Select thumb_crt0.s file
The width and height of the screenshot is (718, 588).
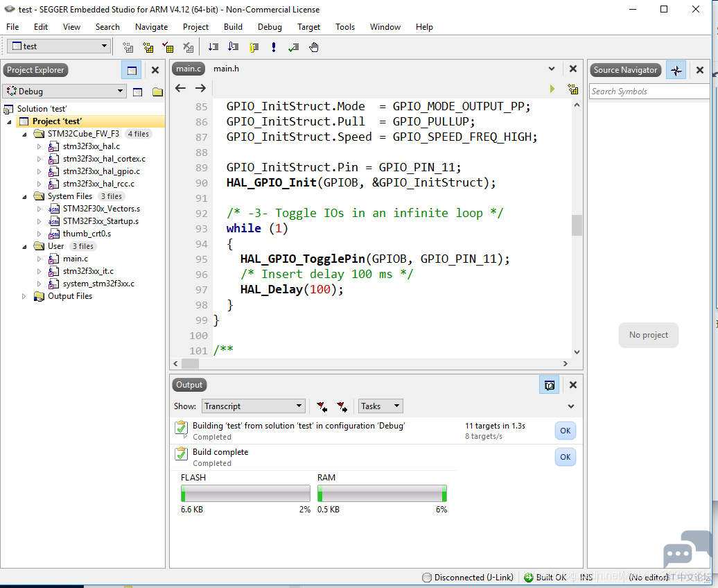tap(87, 234)
